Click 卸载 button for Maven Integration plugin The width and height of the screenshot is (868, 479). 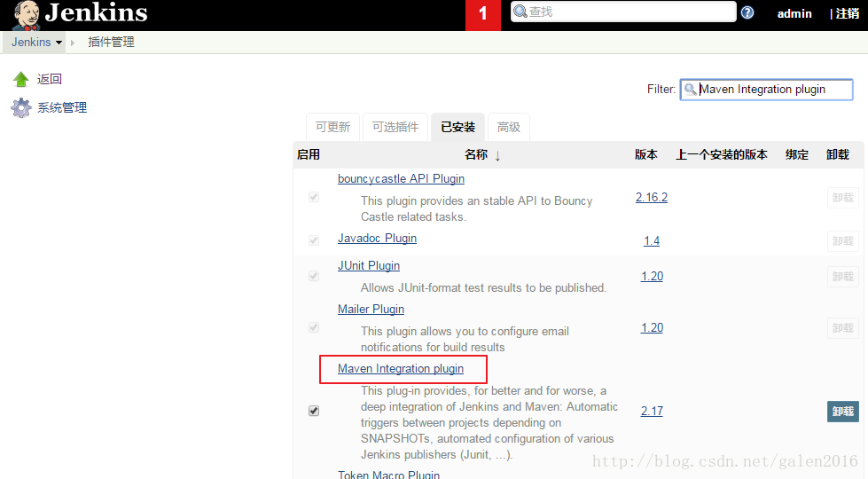843,412
